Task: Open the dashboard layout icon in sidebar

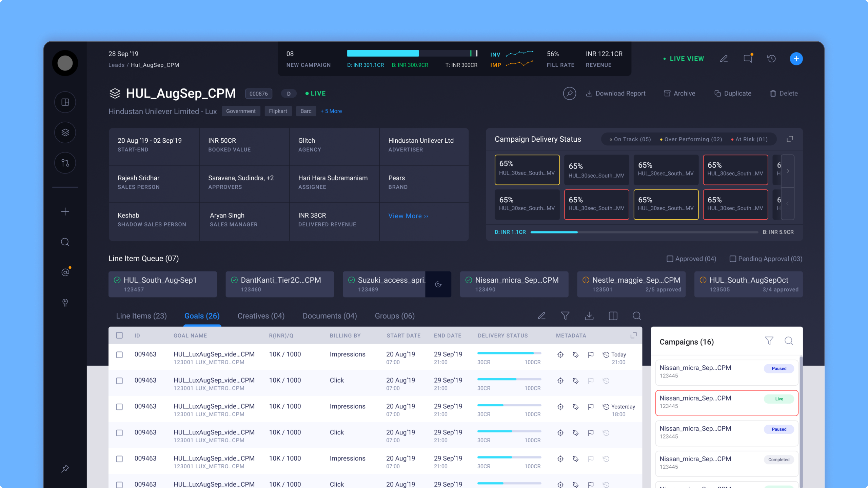Action: (65, 102)
